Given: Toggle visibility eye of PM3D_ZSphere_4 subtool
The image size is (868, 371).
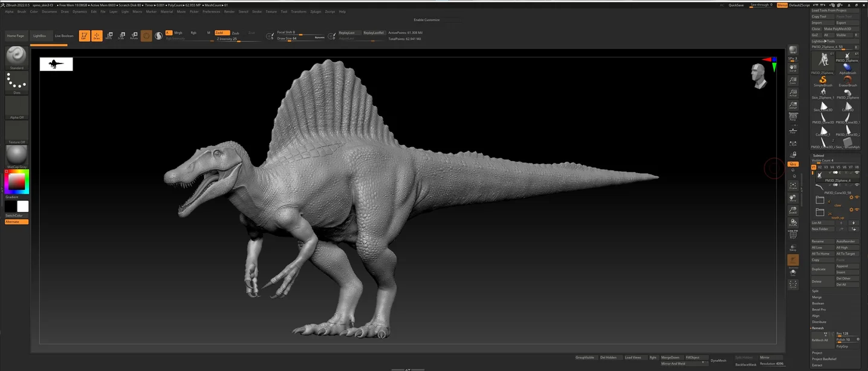Looking at the screenshot, I should click(x=857, y=172).
